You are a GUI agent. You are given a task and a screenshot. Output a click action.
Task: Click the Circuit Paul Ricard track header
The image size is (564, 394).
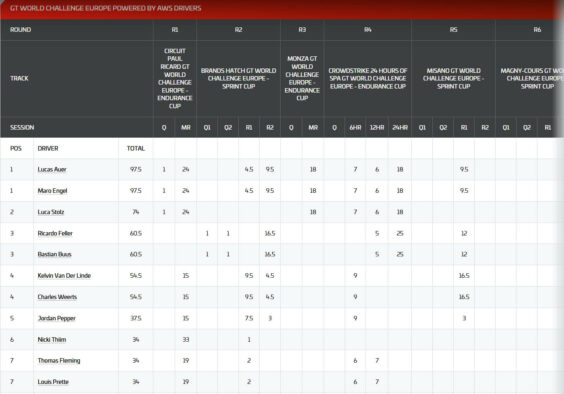point(175,78)
